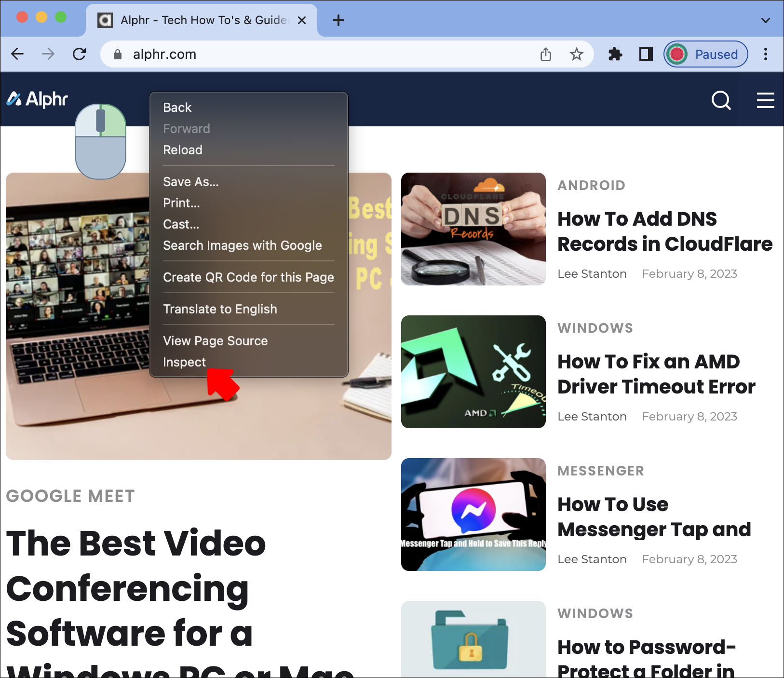Open the password-protect folder thumbnail

[473, 639]
